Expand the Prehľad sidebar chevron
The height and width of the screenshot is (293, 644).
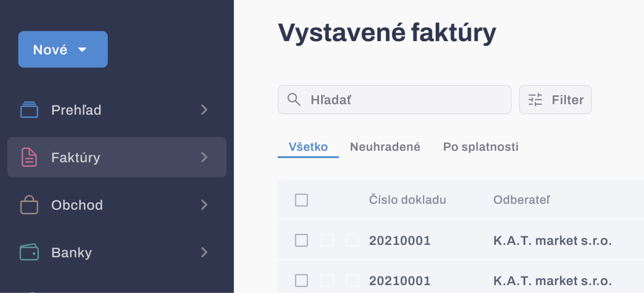point(204,110)
